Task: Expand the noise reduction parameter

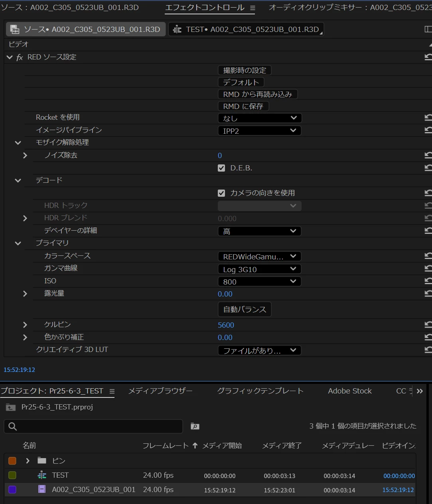Action: pos(25,155)
